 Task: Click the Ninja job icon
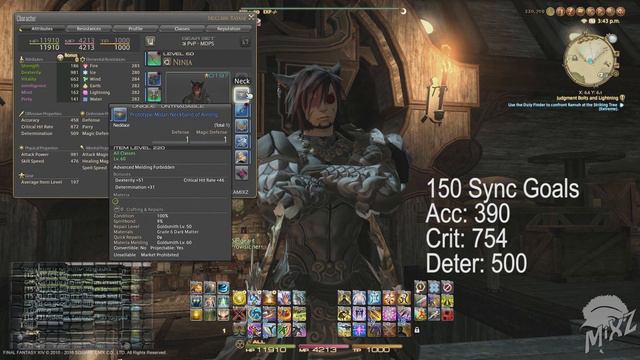(x=167, y=62)
